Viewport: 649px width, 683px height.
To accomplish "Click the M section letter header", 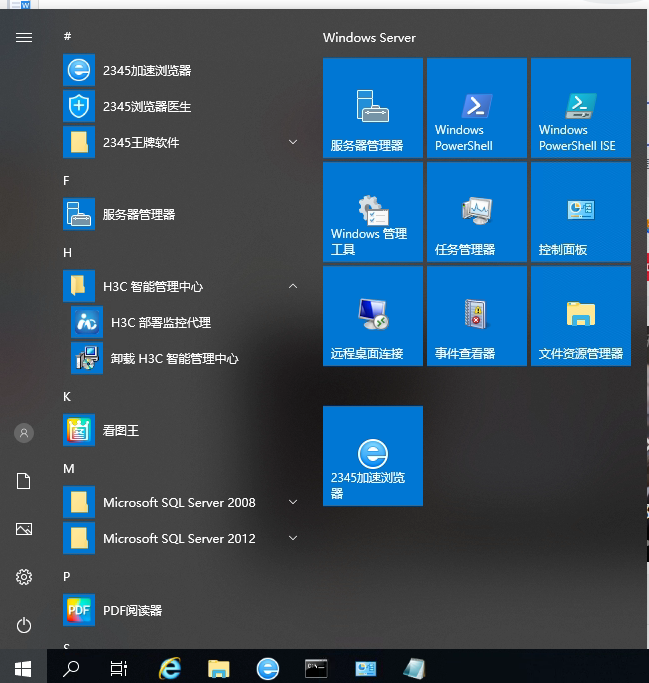I will [69, 468].
